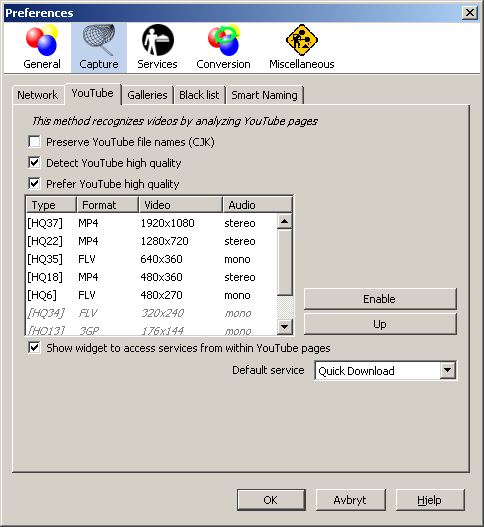Open the General preferences section
Image resolution: width=484 pixels, height=527 pixels.
pos(42,47)
